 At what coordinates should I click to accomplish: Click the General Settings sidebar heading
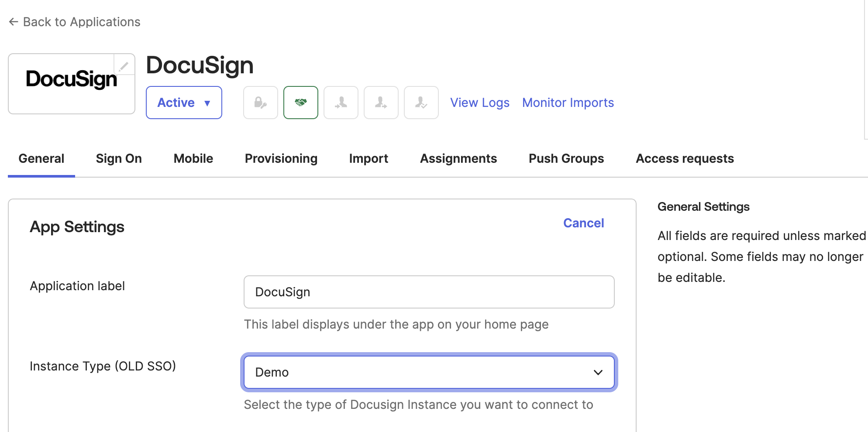coord(703,207)
